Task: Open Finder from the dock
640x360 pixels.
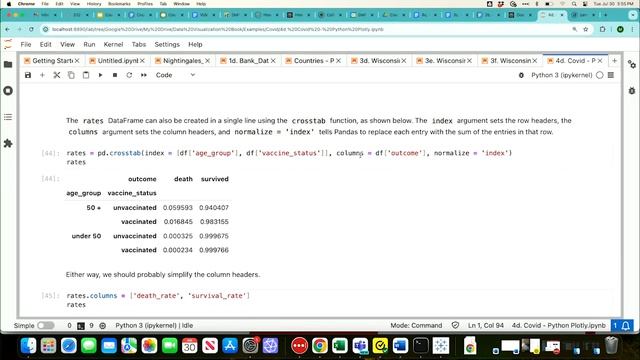Action: [x=28, y=346]
